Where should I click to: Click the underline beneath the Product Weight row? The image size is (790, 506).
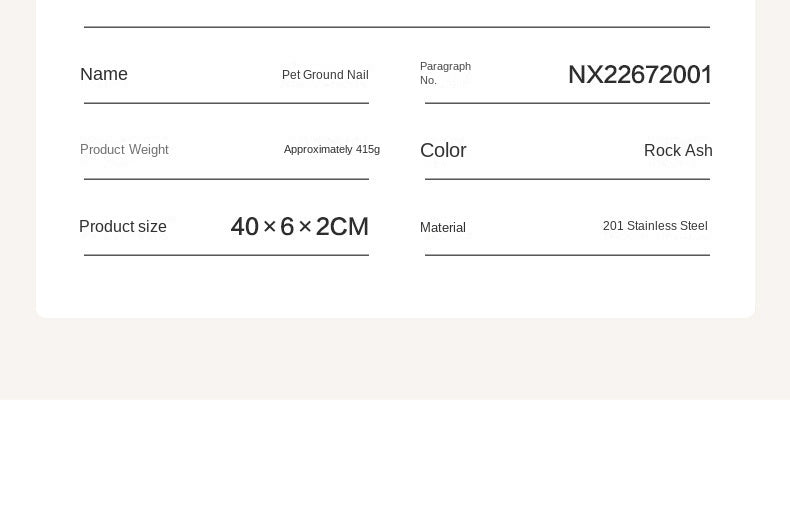pos(226,179)
